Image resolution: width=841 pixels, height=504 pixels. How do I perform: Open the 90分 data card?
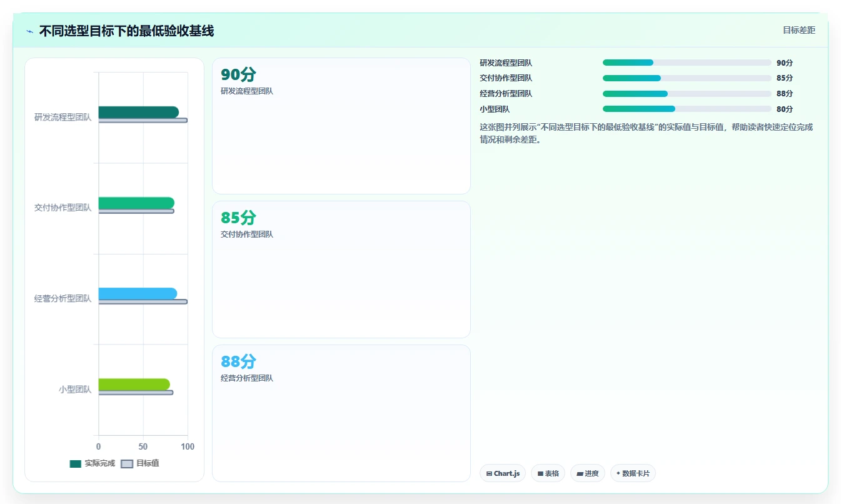coord(341,126)
